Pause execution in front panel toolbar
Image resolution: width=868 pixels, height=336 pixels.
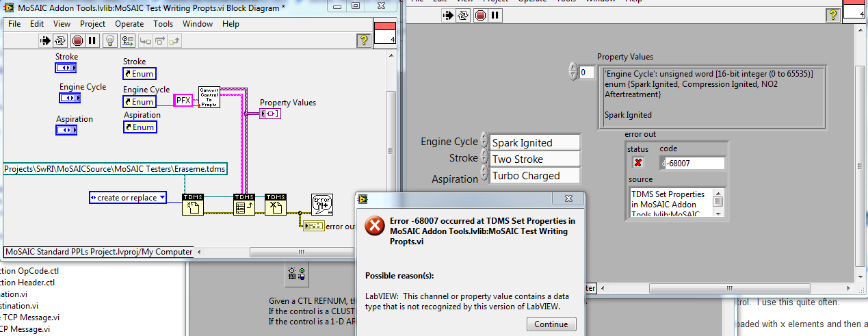click(495, 14)
